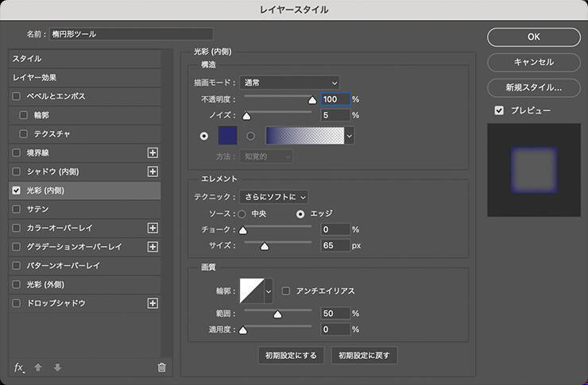Click the plus icon next to 境界線
The height and width of the screenshot is (385, 588).
click(153, 152)
